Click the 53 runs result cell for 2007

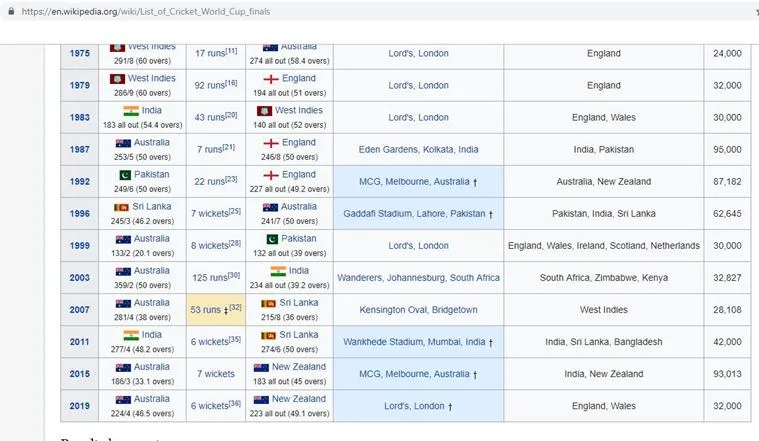pyautogui.click(x=216, y=309)
